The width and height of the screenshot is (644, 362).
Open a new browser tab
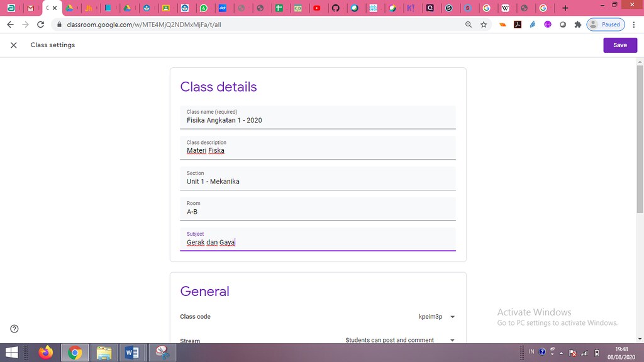565,8
